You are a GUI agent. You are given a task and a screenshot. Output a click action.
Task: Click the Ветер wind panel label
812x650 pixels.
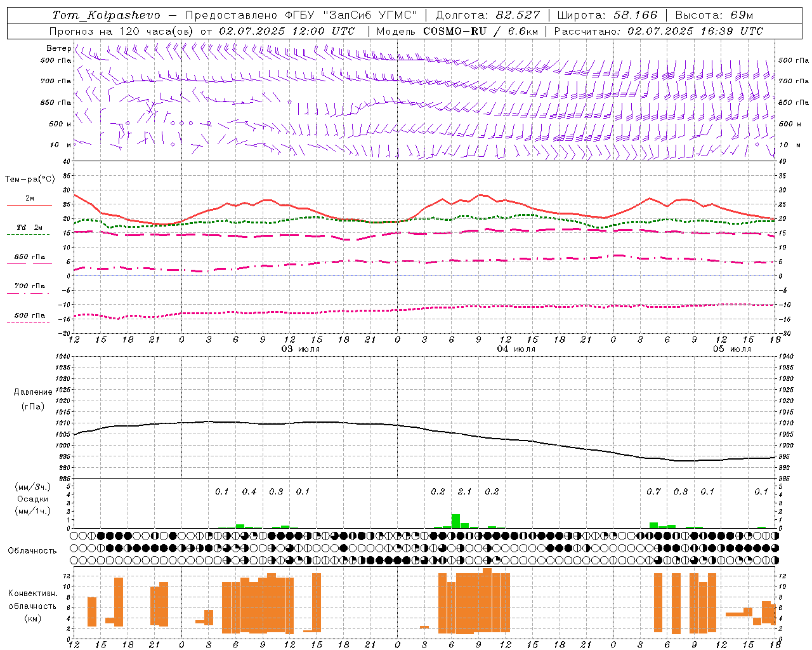[58, 48]
